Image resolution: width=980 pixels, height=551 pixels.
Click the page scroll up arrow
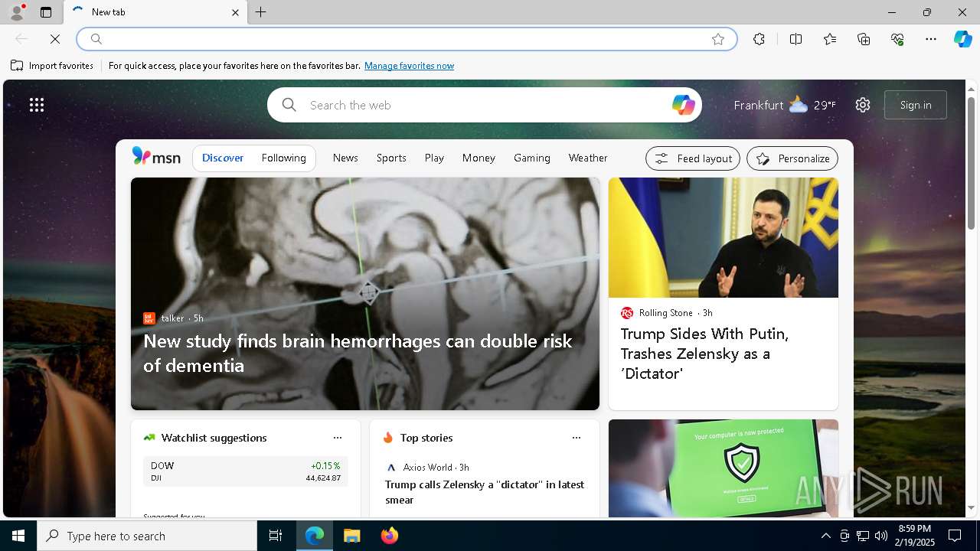coord(971,90)
